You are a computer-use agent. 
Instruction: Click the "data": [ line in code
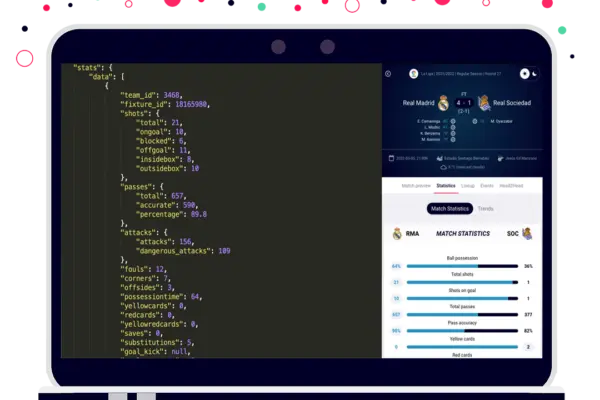107,77
